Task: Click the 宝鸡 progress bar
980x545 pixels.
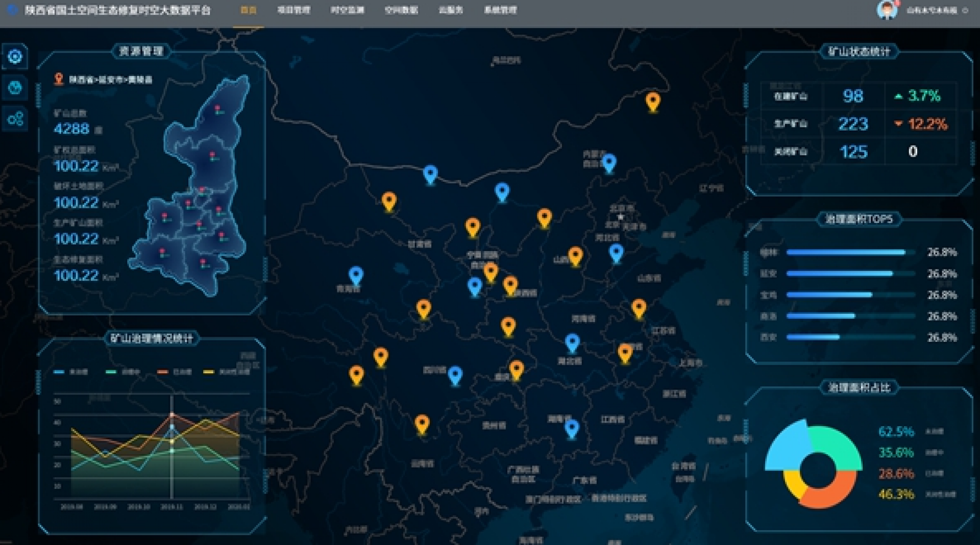Action: coord(850,295)
